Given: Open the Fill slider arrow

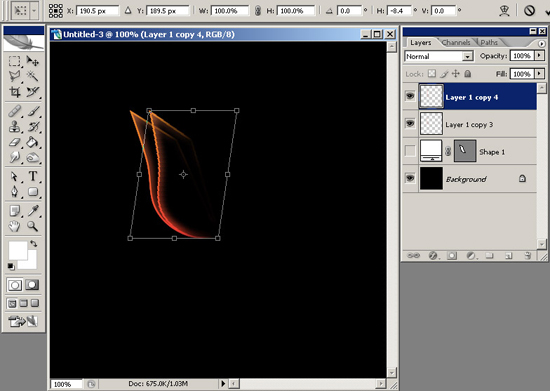Looking at the screenshot, I should tap(539, 74).
